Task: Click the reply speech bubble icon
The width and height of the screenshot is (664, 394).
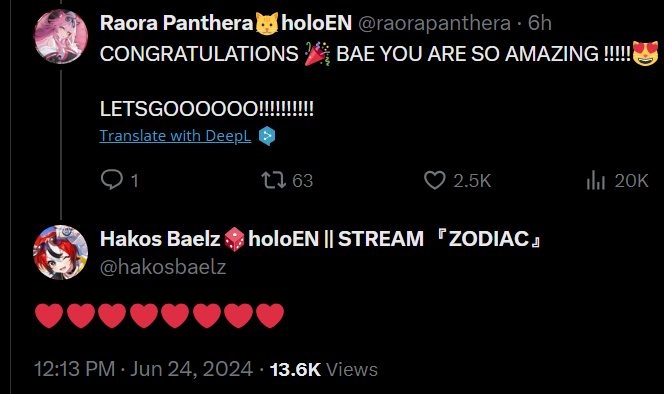Action: tap(112, 180)
